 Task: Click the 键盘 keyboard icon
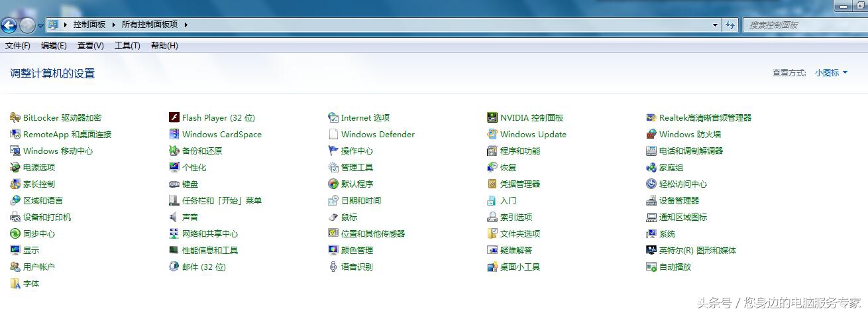point(174,184)
